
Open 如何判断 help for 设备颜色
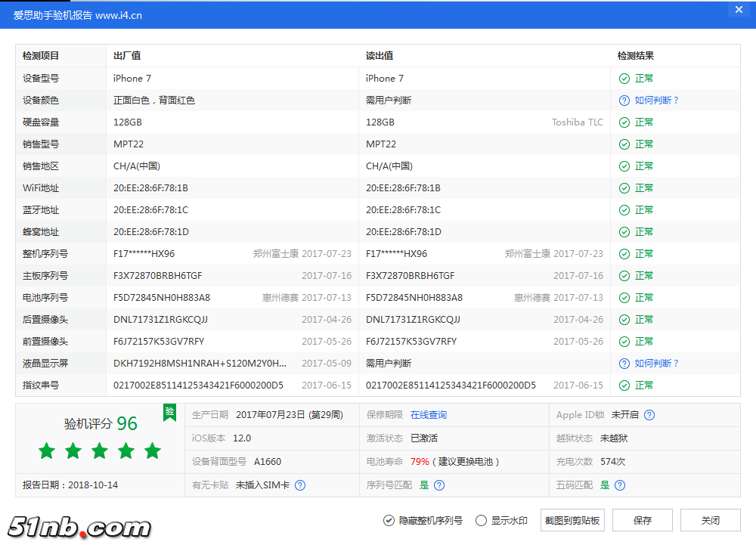(x=655, y=100)
